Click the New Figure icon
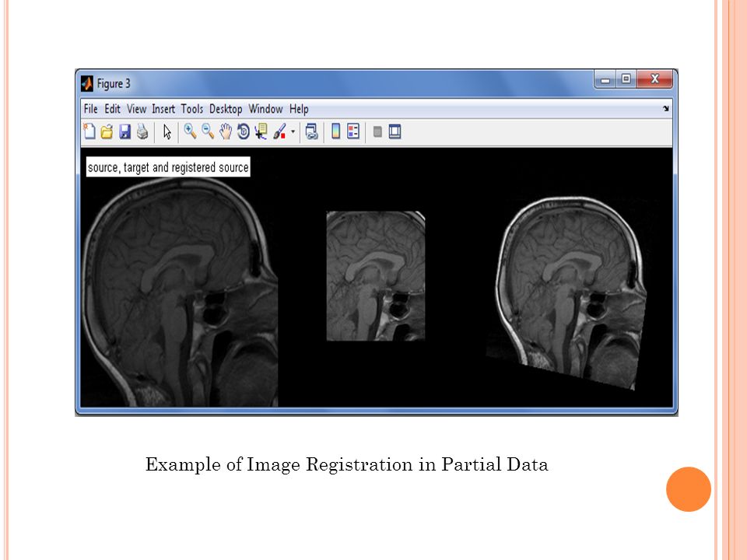Screen dimensions: 747x560 [x=89, y=131]
